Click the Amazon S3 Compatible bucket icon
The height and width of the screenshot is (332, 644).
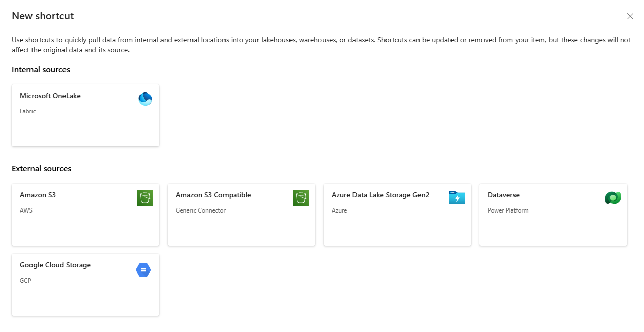tap(301, 198)
